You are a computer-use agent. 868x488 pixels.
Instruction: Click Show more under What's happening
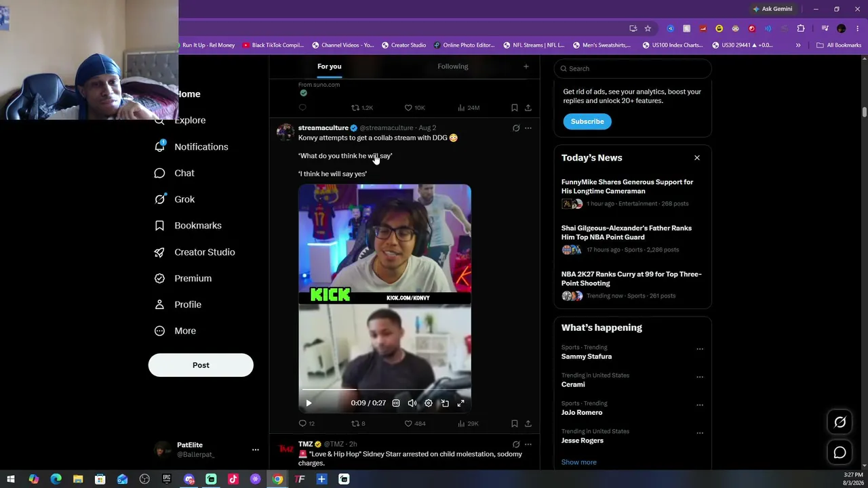coord(579,462)
